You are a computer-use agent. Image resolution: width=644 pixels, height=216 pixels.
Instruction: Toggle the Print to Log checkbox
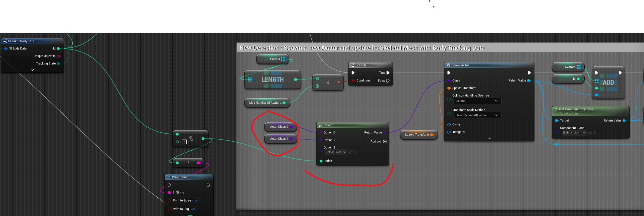(192, 209)
